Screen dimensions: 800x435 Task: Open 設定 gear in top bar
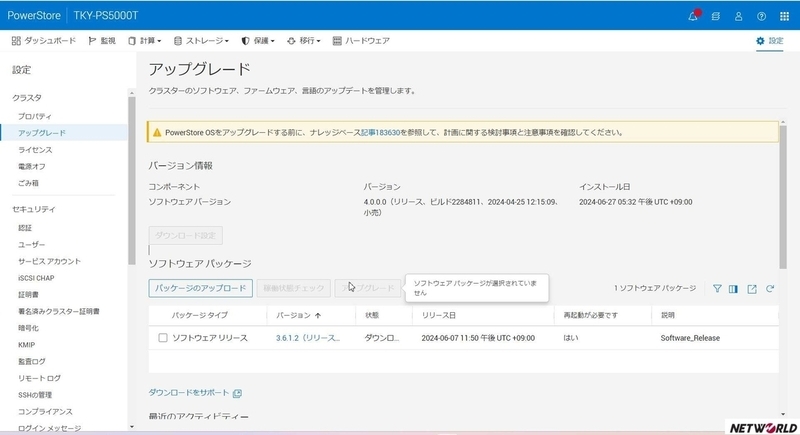coord(770,41)
